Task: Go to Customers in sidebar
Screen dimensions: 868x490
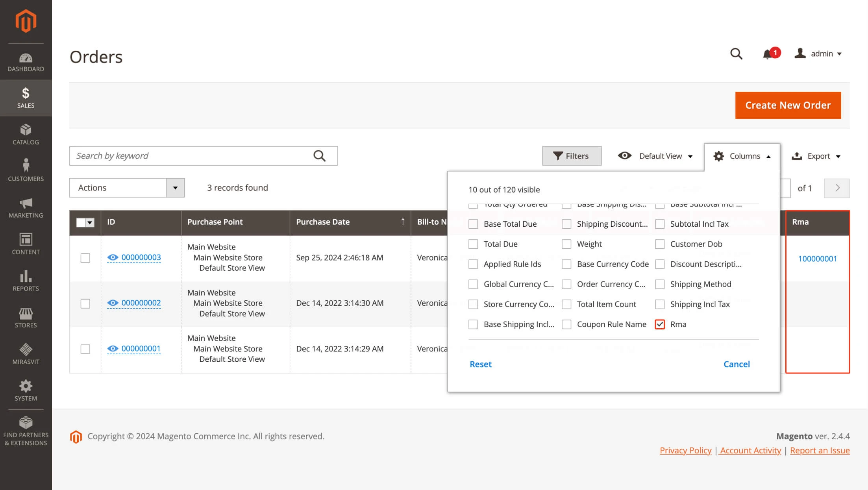Action: (26, 171)
